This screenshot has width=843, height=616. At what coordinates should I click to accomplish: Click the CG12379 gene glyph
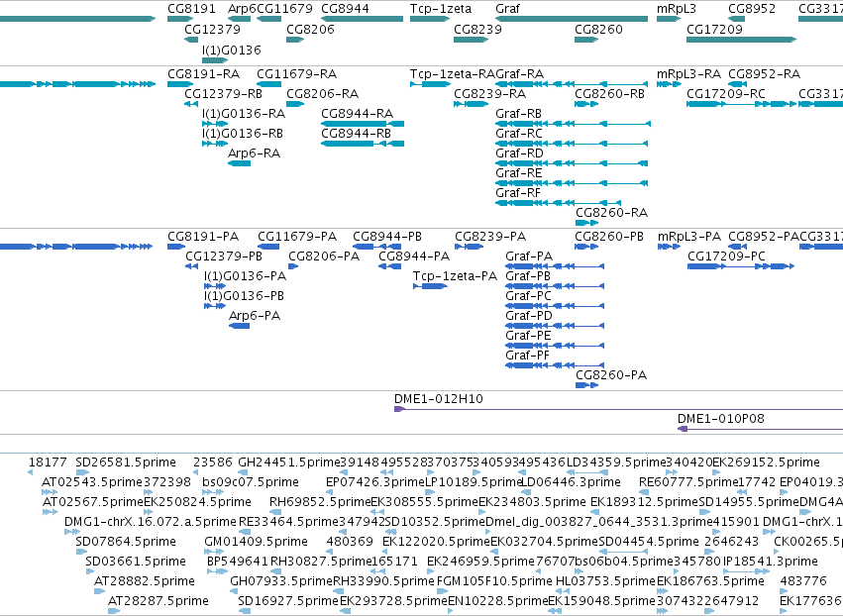pos(191,40)
